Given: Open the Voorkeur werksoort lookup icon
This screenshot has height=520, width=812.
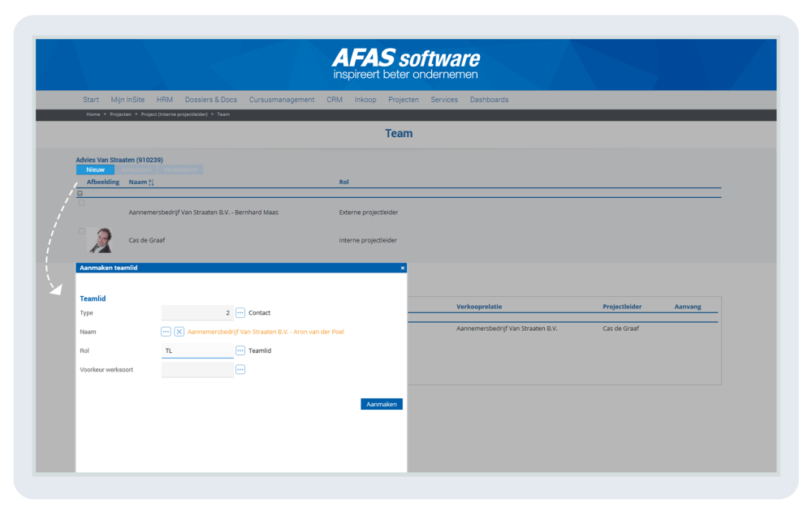Looking at the screenshot, I should click(x=240, y=369).
